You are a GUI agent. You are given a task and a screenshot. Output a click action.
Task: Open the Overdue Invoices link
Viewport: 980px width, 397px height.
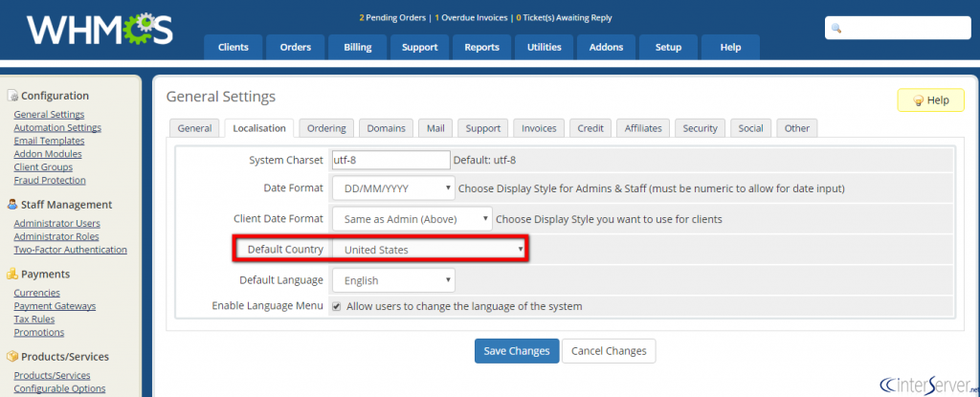[x=471, y=18]
